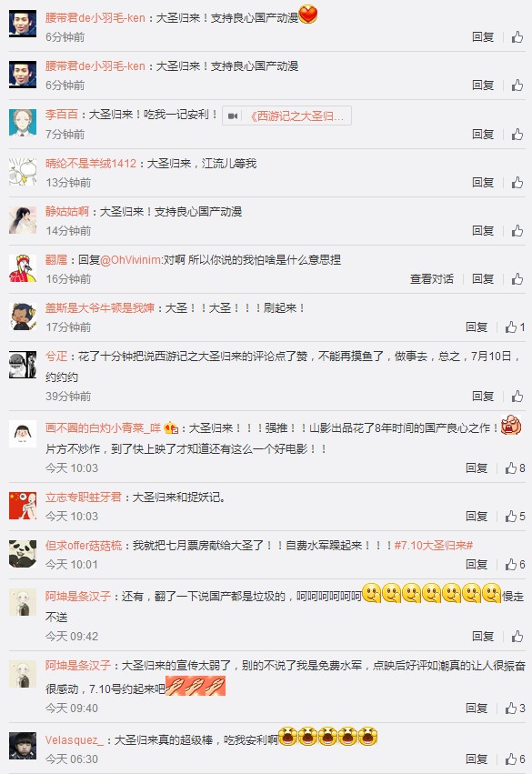The image size is (532, 774).
Task: Like 盖斯是大爷牛顿是我婶's comment with 1 like
Action: [x=515, y=327]
